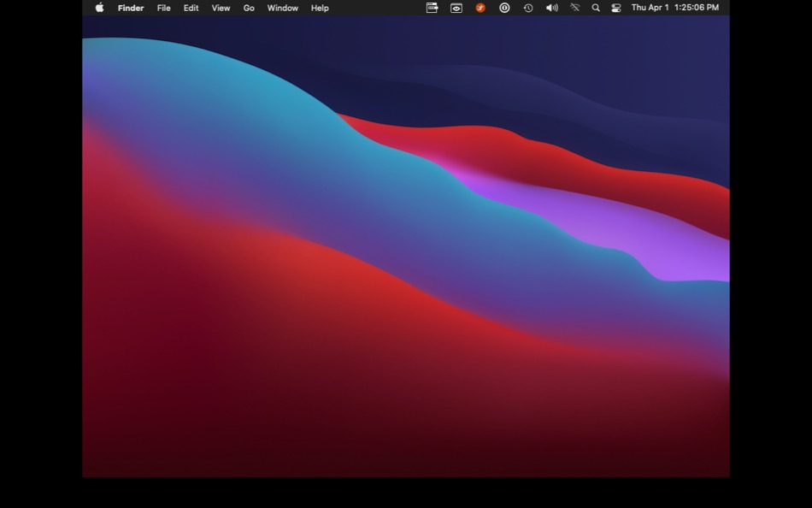Image resolution: width=812 pixels, height=508 pixels.
Task: Open the 1Password menu bar icon
Action: click(x=504, y=8)
